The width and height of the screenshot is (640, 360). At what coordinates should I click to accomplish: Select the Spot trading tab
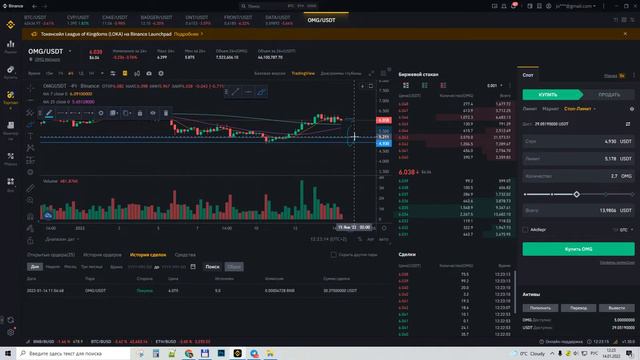[528, 75]
